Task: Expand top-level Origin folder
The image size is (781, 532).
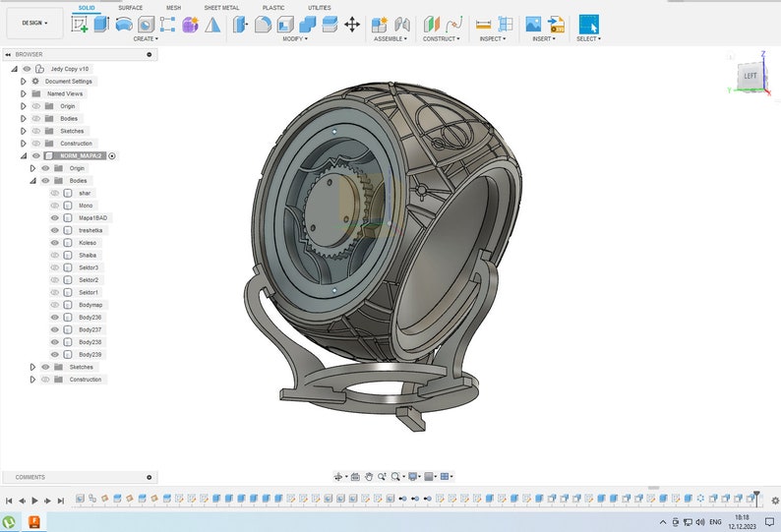Action: point(23,106)
